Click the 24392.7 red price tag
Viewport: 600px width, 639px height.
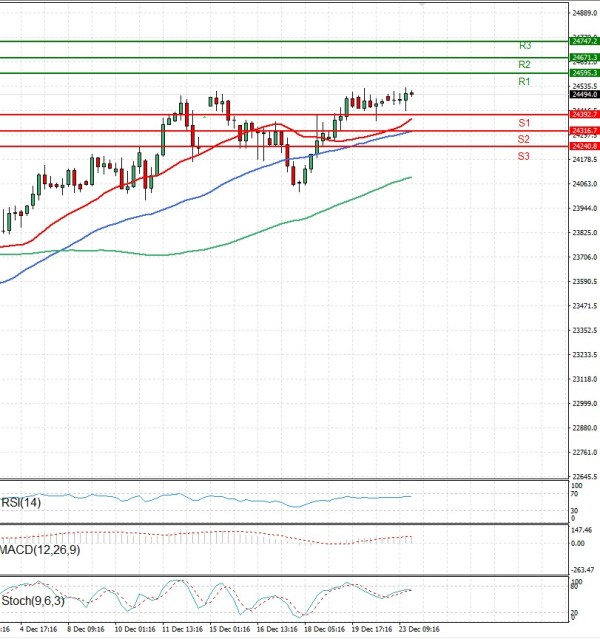pos(584,114)
